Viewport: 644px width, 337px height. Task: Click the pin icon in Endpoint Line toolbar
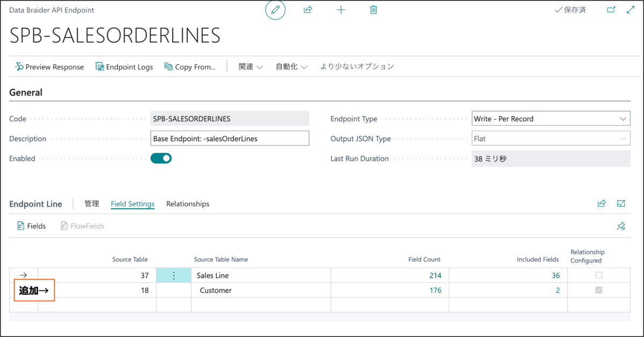pos(621,226)
